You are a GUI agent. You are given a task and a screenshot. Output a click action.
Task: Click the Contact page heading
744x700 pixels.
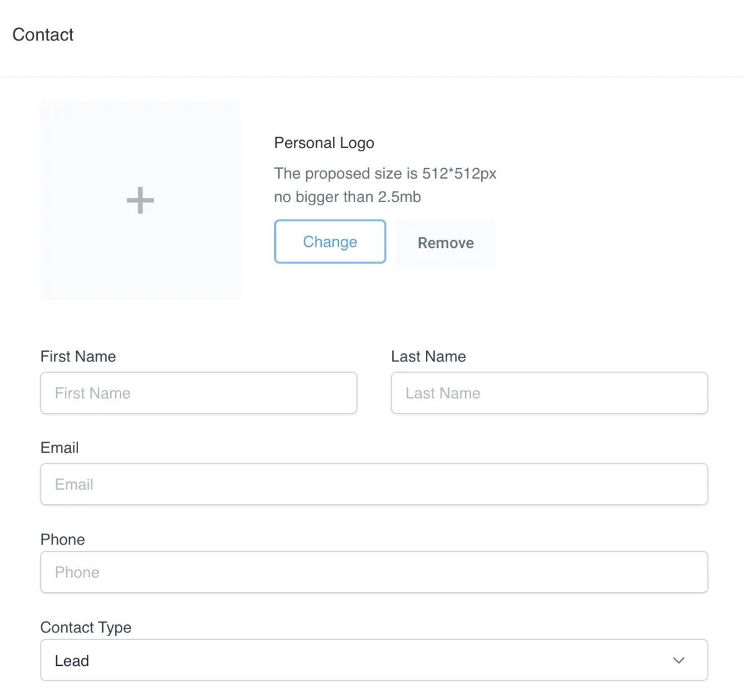pos(43,35)
